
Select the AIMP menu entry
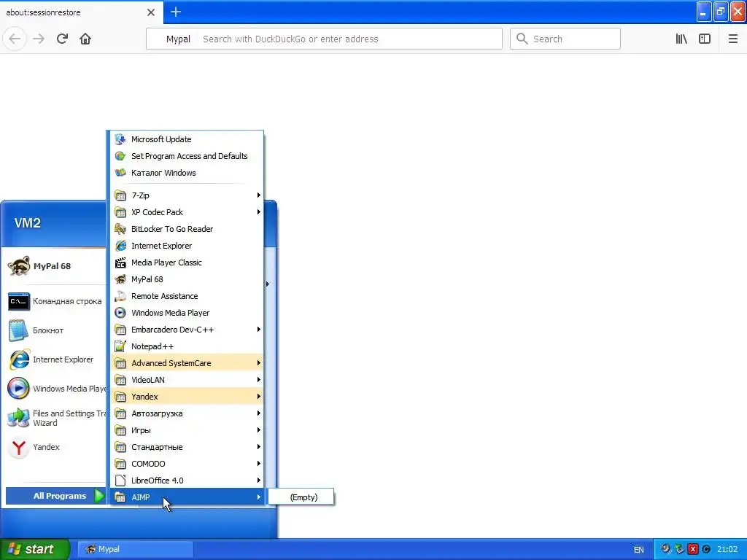tap(187, 497)
